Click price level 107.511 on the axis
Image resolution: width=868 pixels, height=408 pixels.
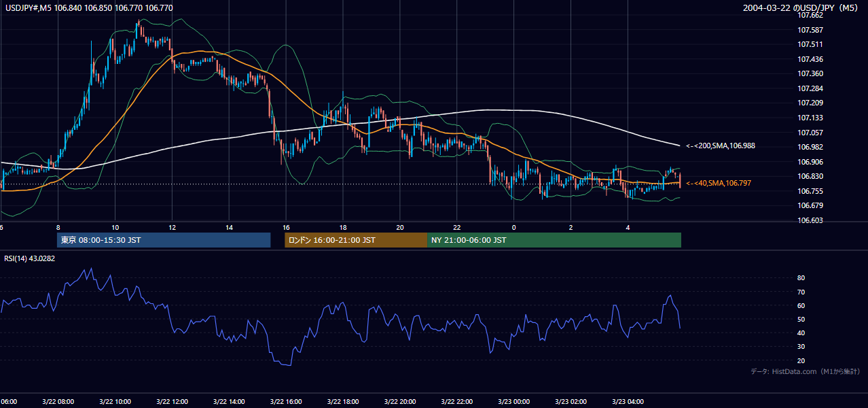coord(810,44)
